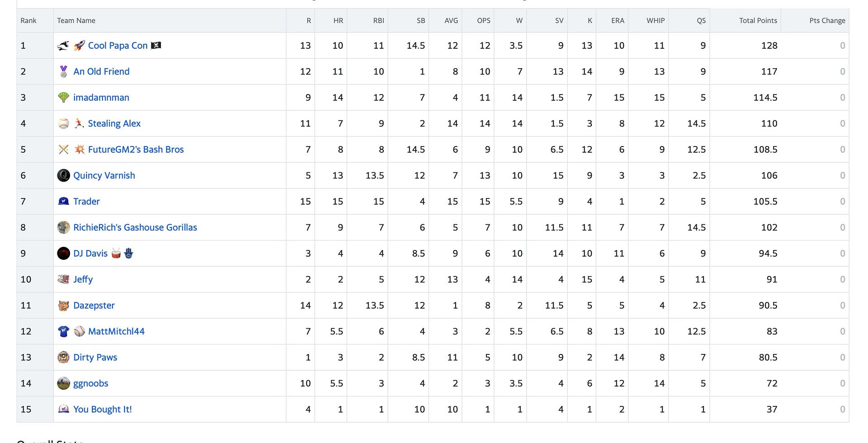The image size is (868, 443).
Task: Open the ggnoobs team page link
Action: click(91, 383)
